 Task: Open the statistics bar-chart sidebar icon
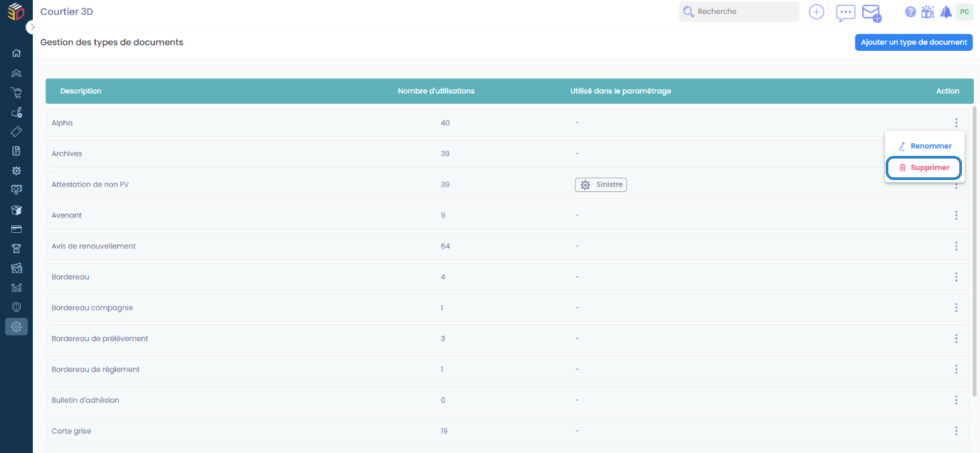(x=17, y=288)
